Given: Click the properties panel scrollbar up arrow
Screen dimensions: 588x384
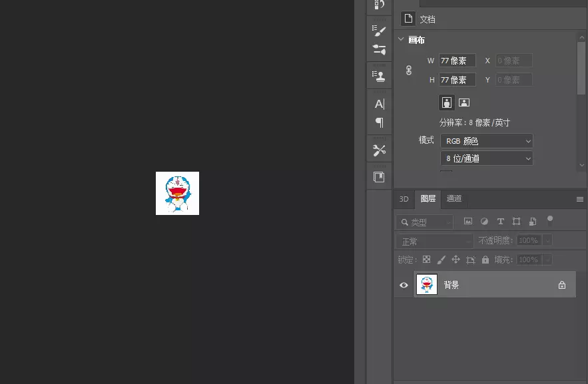Looking at the screenshot, I should [x=581, y=37].
